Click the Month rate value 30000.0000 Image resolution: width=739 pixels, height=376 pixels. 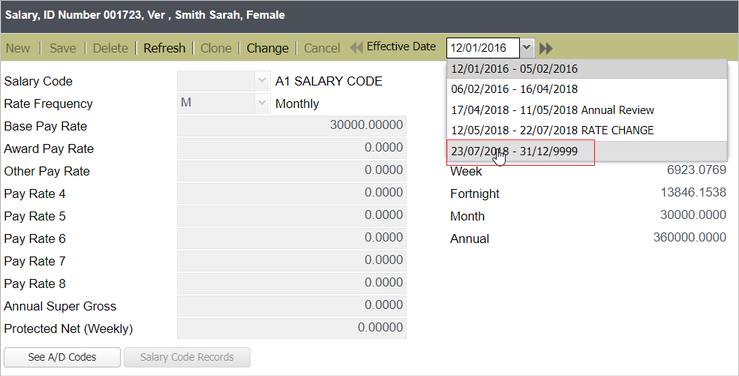point(693,215)
